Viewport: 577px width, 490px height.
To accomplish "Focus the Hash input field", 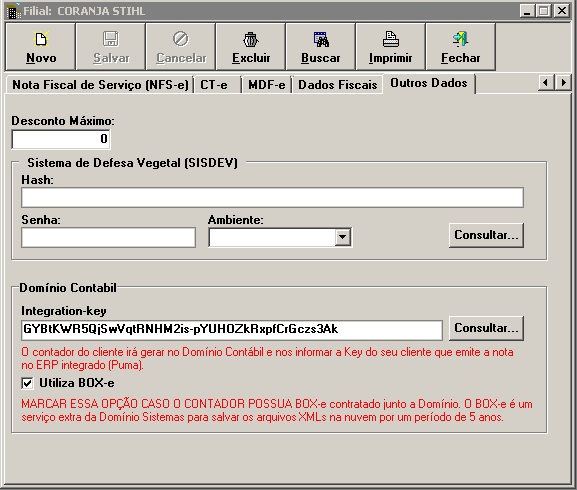I will pos(272,198).
